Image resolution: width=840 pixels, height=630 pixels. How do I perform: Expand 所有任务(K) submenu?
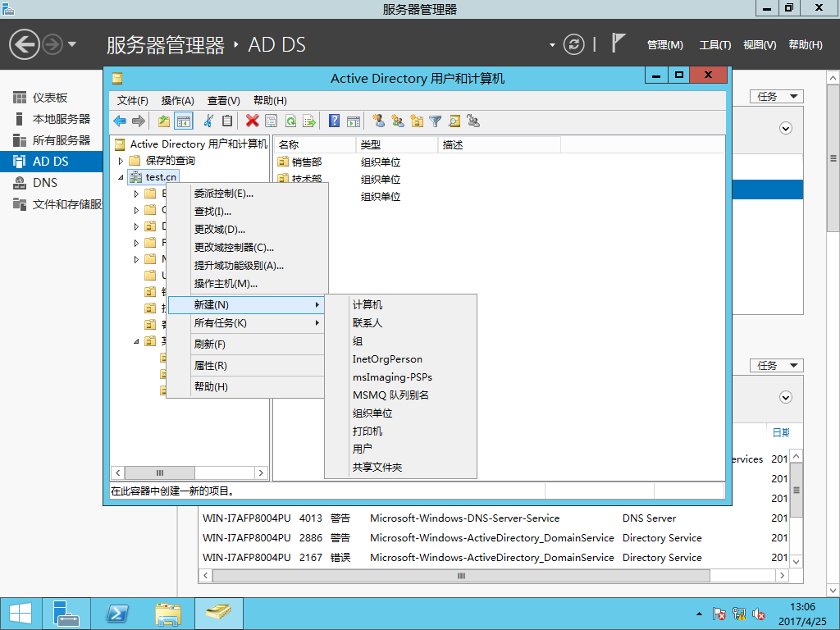click(246, 323)
